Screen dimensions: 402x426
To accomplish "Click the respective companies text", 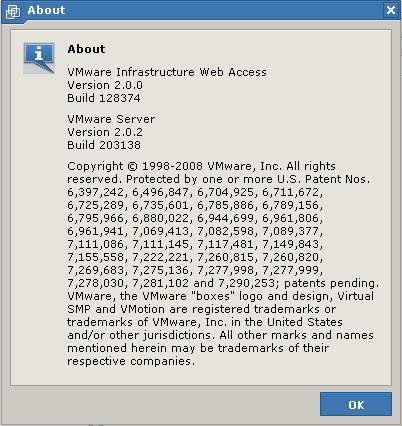I will click(131, 361).
